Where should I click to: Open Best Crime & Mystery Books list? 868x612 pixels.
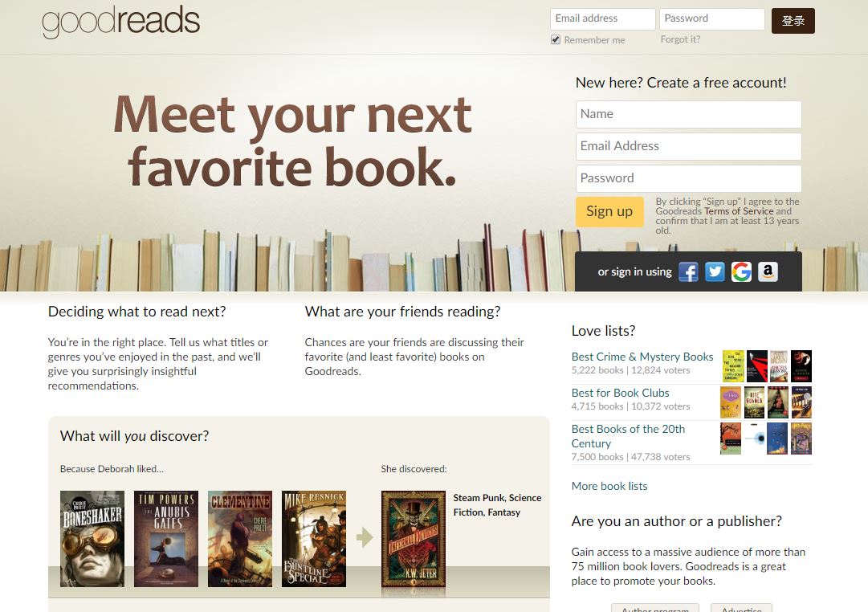pyautogui.click(x=642, y=357)
